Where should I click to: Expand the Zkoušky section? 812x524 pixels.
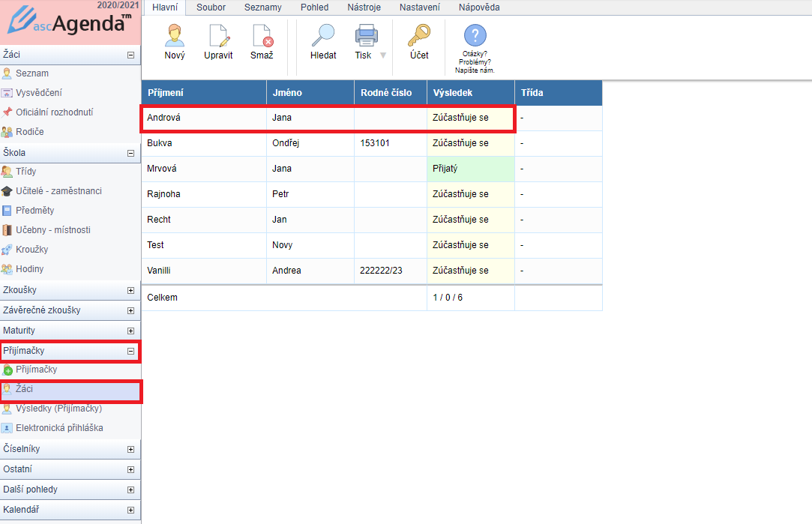(x=130, y=290)
